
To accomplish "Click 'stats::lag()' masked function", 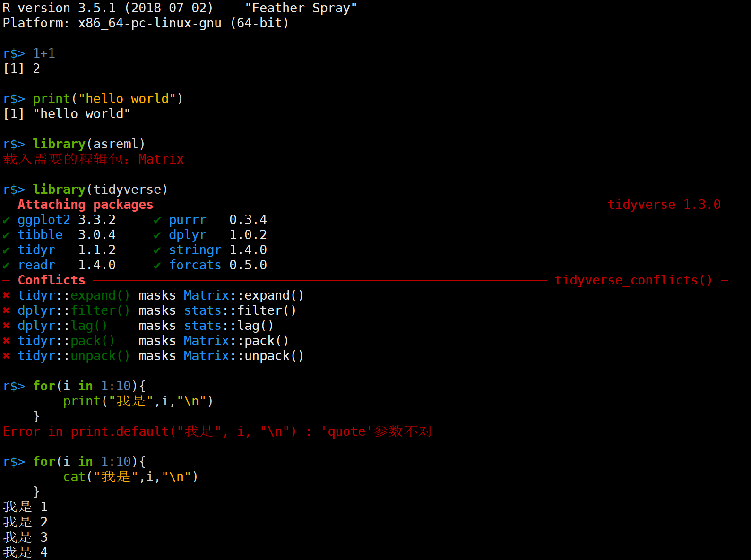I will coord(229,326).
